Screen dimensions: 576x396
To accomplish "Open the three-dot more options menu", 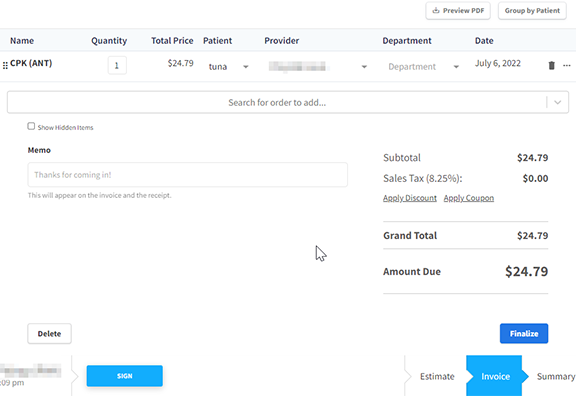I will click(x=566, y=66).
